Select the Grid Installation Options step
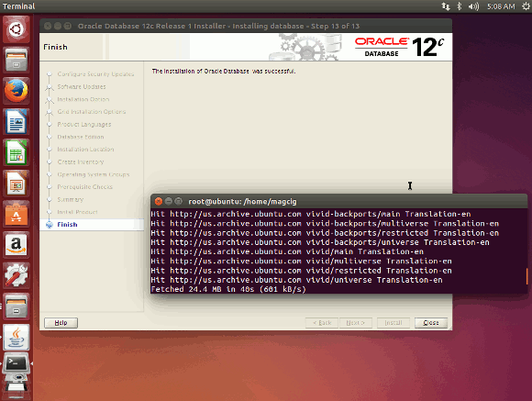532x401 pixels. pos(92,112)
